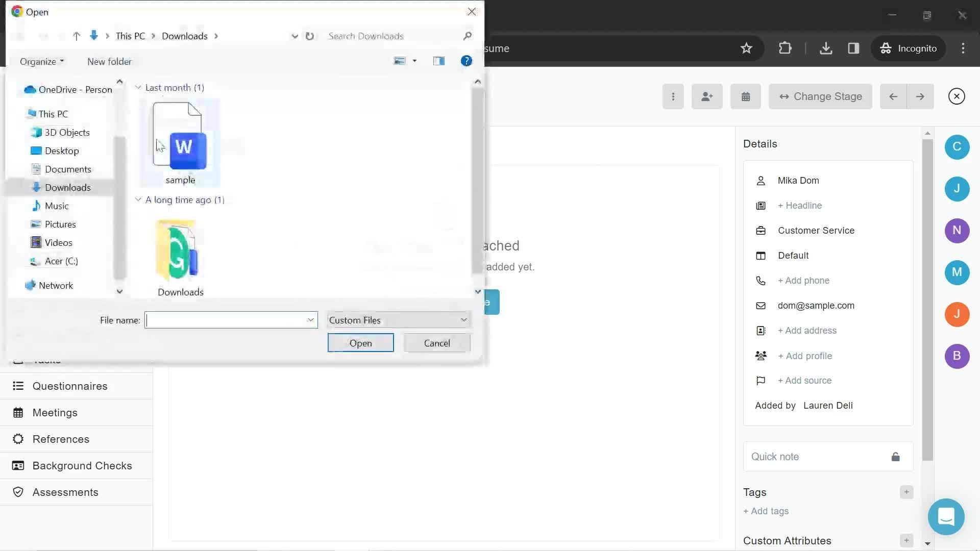Image resolution: width=980 pixels, height=551 pixels.
Task: Expand the A long time ago file group
Action: 138,199
